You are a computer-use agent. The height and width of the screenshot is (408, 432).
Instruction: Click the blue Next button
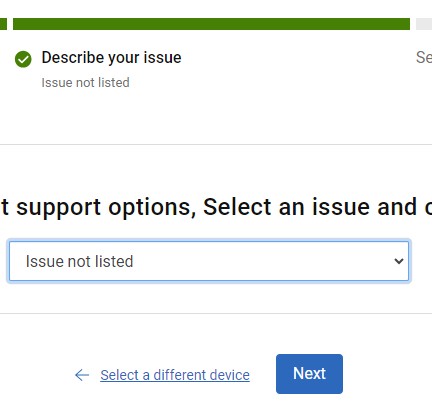pyautogui.click(x=309, y=374)
